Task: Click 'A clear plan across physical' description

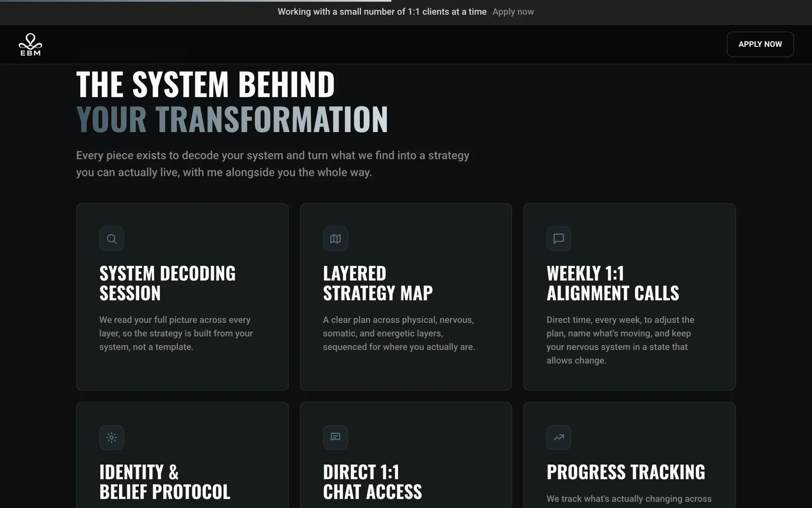Action: (399, 333)
